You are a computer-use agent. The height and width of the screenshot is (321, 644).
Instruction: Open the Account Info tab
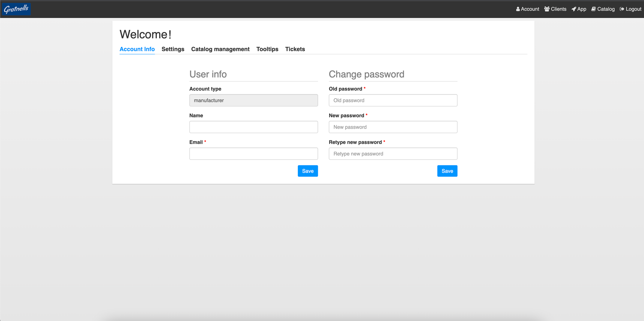[137, 49]
